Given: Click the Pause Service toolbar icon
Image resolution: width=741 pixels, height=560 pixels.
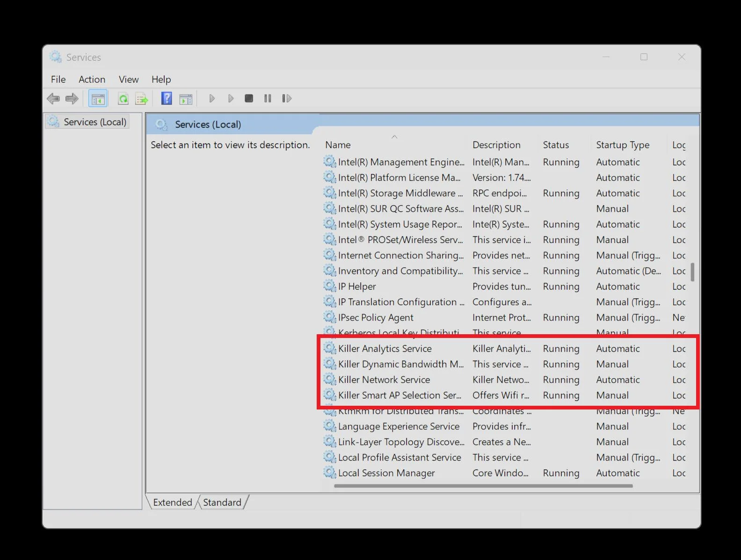Looking at the screenshot, I should tap(268, 98).
